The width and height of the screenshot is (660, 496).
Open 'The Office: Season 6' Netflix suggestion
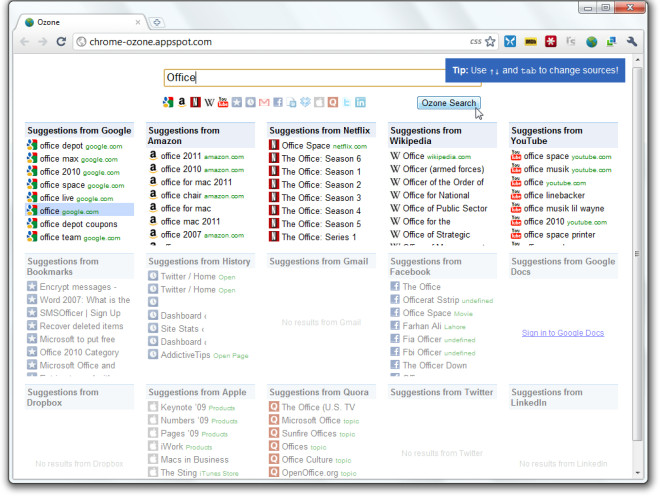(322, 159)
